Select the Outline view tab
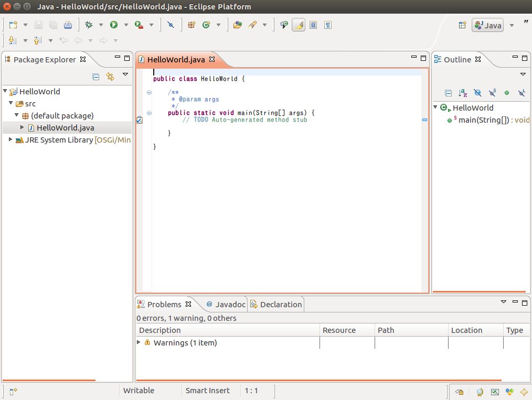 coord(457,60)
